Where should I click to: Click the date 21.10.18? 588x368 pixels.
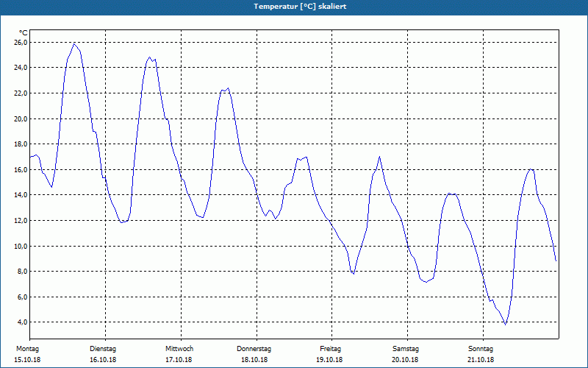[x=481, y=360]
